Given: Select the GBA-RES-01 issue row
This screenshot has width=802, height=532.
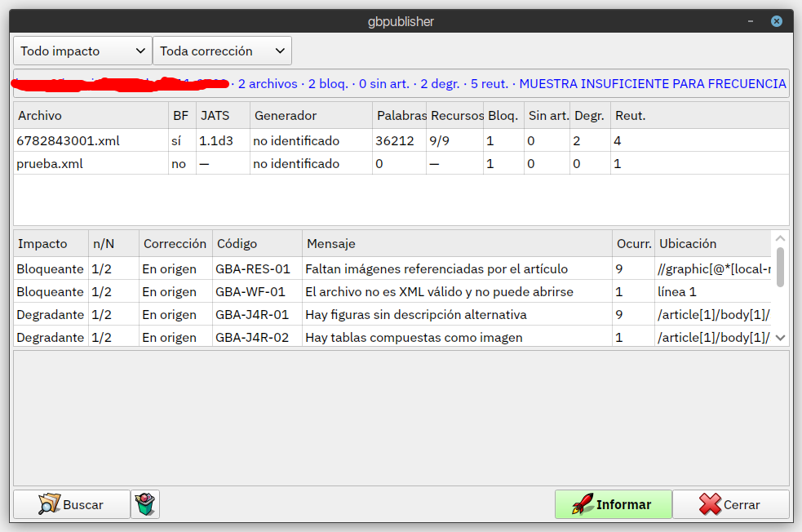Looking at the screenshot, I should 392,268.
